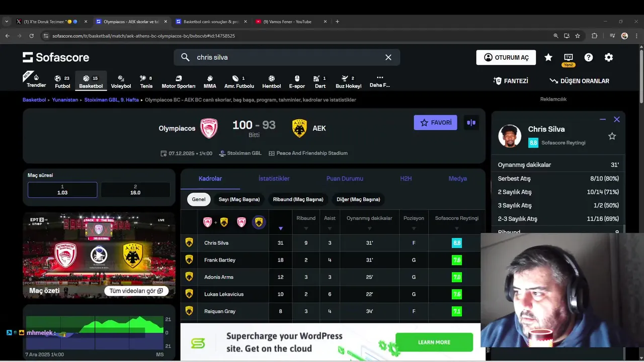644x362 pixels.
Task: Bookmark this page in Chrome
Action: pos(578,36)
